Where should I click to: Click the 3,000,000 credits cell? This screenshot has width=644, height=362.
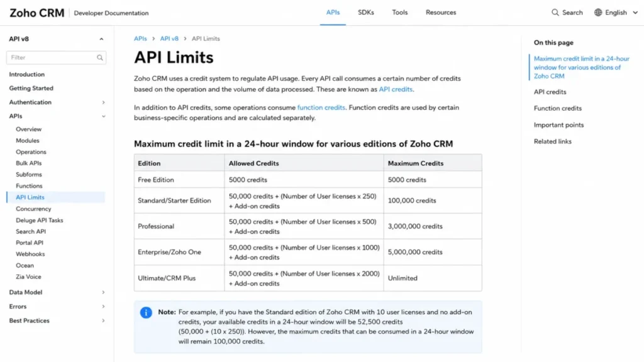(x=433, y=226)
